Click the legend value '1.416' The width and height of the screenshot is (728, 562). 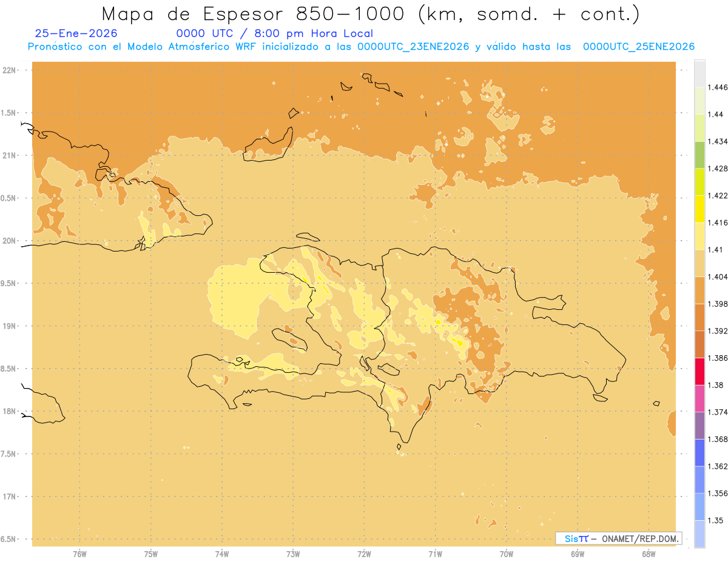[718, 222]
